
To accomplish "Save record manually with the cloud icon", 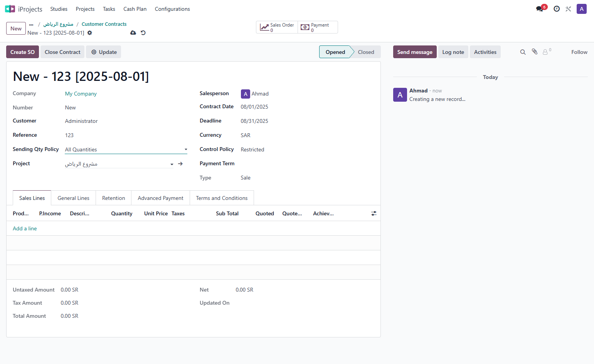I will click(x=133, y=33).
